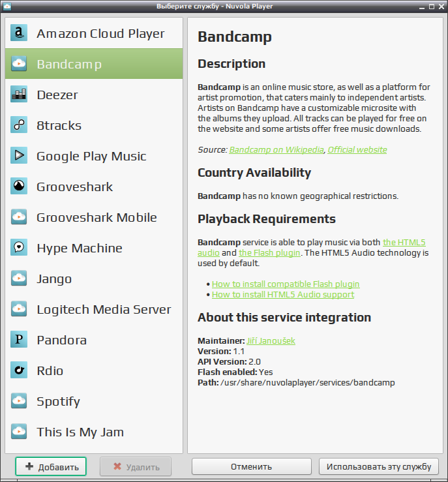This screenshot has height=482, width=448.
Task: Click the Pandora P icon
Action: (x=19, y=339)
